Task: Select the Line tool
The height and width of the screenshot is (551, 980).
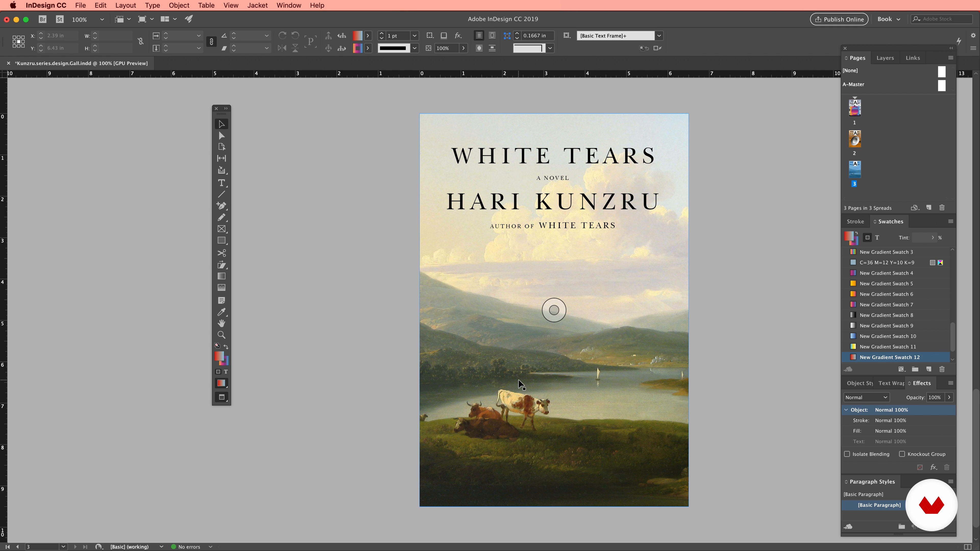Action: [222, 194]
